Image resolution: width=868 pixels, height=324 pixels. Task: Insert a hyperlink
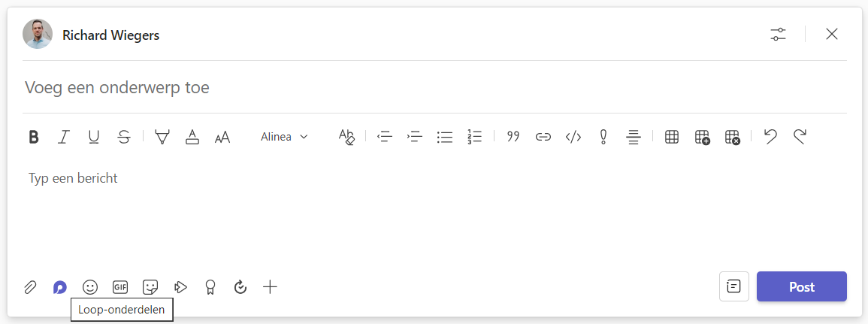543,137
